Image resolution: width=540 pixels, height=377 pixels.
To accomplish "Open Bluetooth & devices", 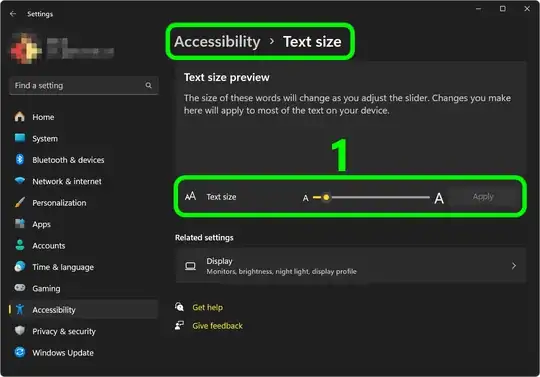I will pyautogui.click(x=68, y=160).
